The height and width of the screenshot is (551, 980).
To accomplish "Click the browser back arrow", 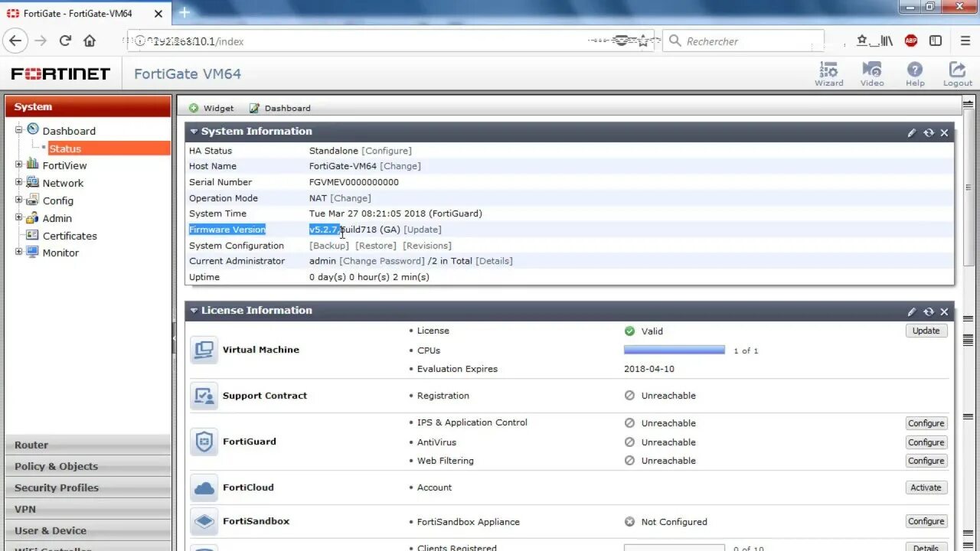I will [x=16, y=41].
